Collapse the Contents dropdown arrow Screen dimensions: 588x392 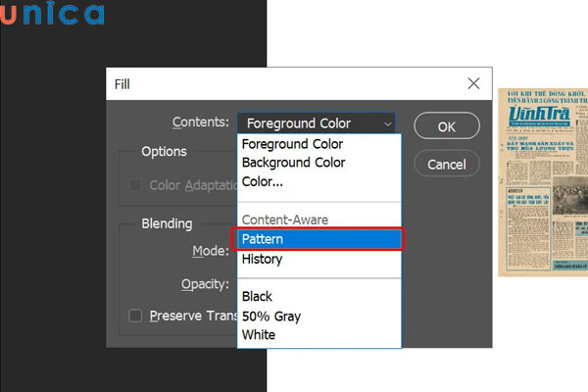pyautogui.click(x=388, y=123)
